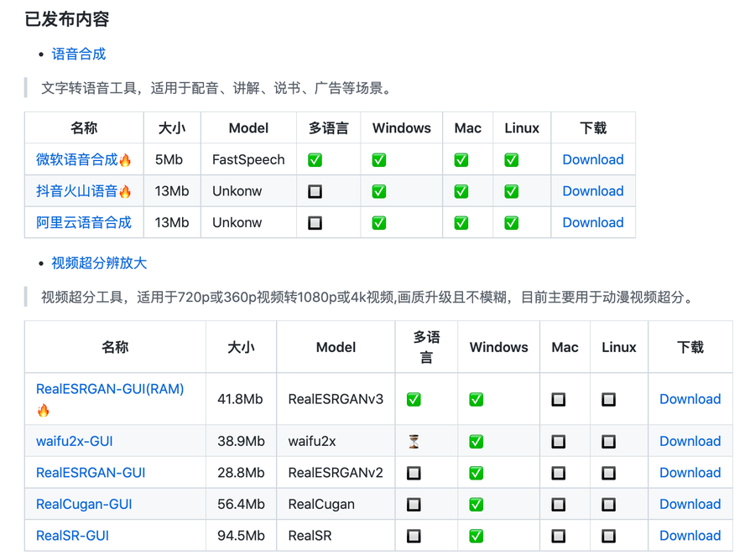Viewport: 755px width, 560px height.
Task: Select the 5Mb size cell
Action: click(172, 159)
